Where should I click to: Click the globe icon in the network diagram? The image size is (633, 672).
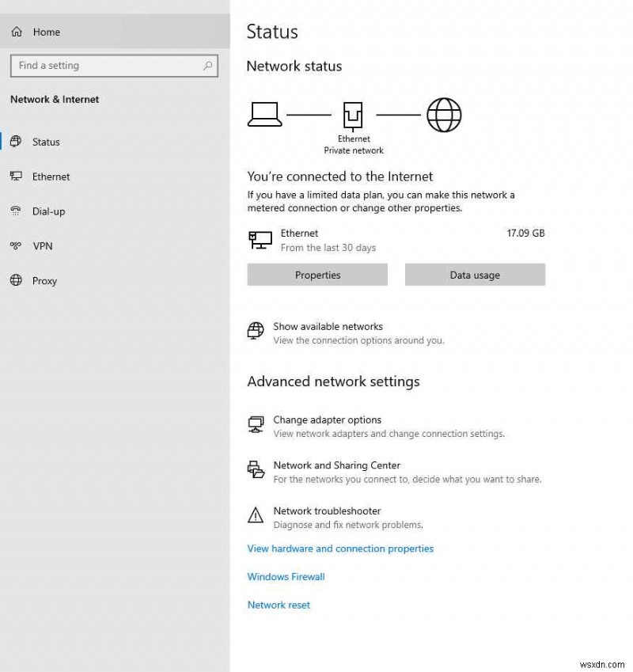444,114
